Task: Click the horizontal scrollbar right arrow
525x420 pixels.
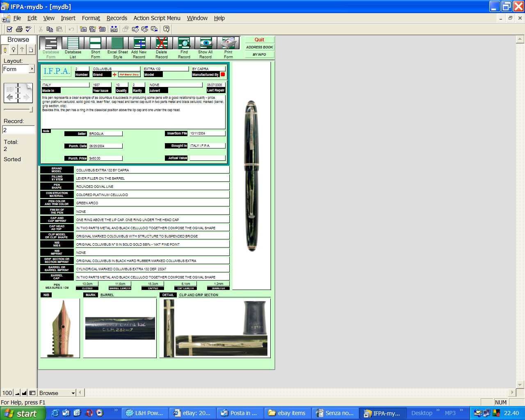Action: coord(512,393)
